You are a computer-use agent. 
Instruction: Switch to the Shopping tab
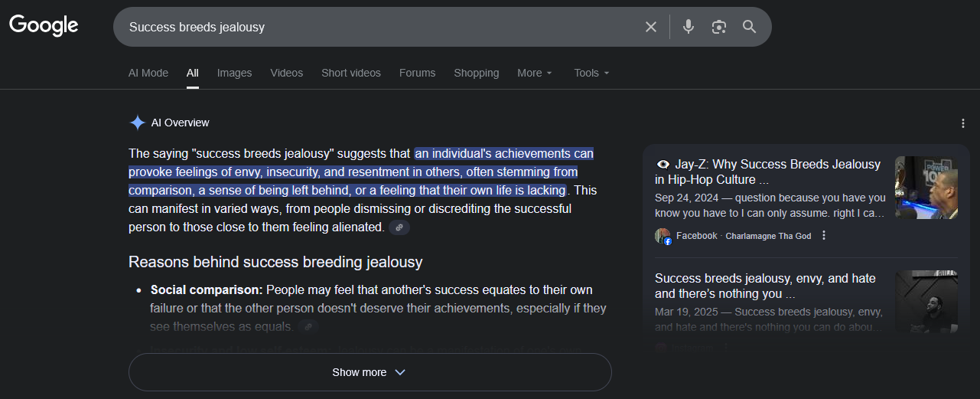pos(477,73)
